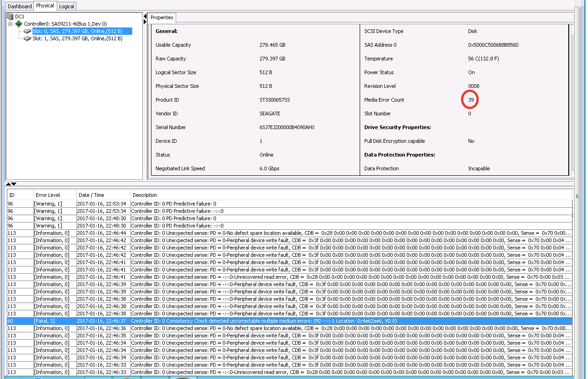Click the DC1 server icon
This screenshot has height=379, width=588.
(10, 16)
